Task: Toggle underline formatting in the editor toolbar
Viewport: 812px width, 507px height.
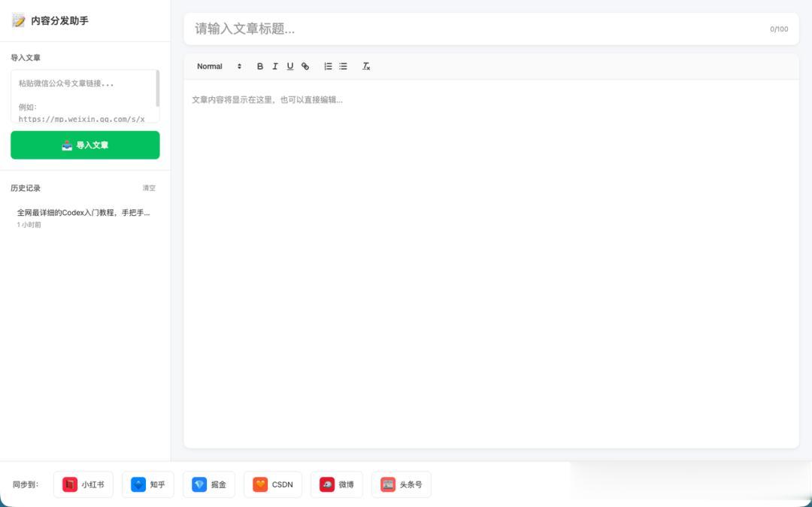Action: 290,66
